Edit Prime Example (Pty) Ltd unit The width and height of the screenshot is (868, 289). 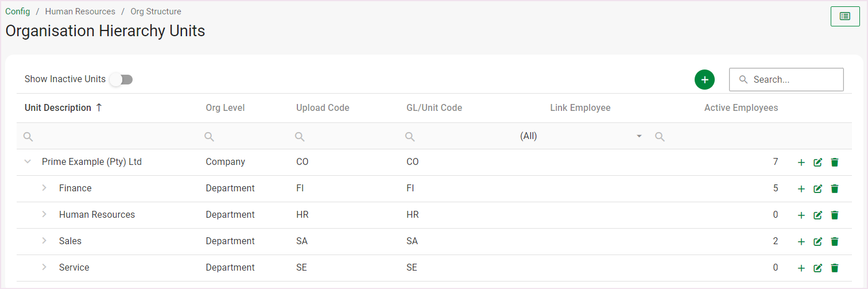point(818,162)
